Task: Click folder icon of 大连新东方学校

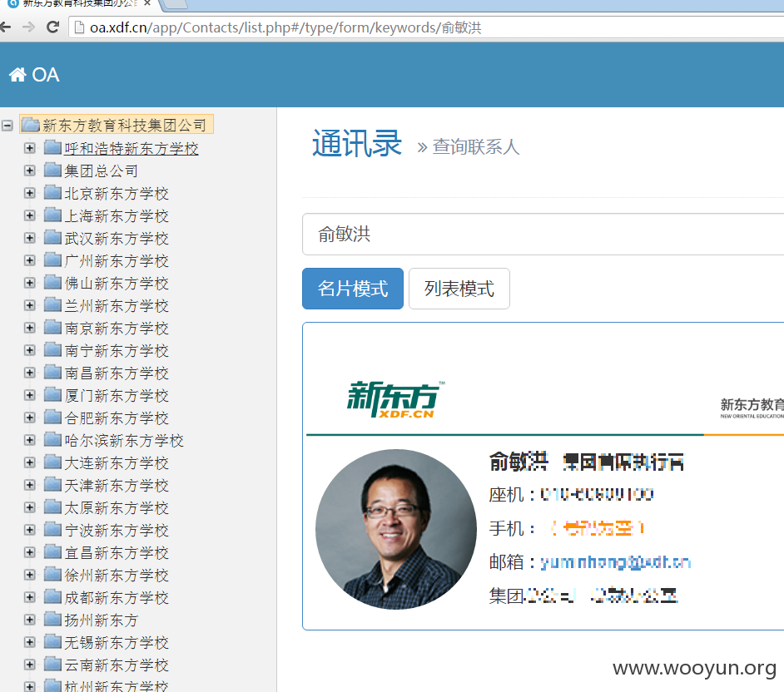Action: pos(52,462)
